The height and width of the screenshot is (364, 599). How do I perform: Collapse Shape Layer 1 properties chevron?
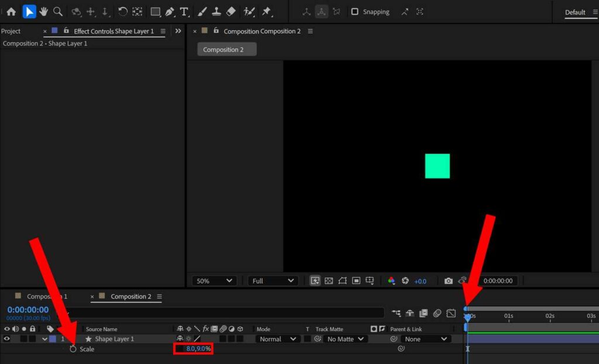tap(44, 339)
